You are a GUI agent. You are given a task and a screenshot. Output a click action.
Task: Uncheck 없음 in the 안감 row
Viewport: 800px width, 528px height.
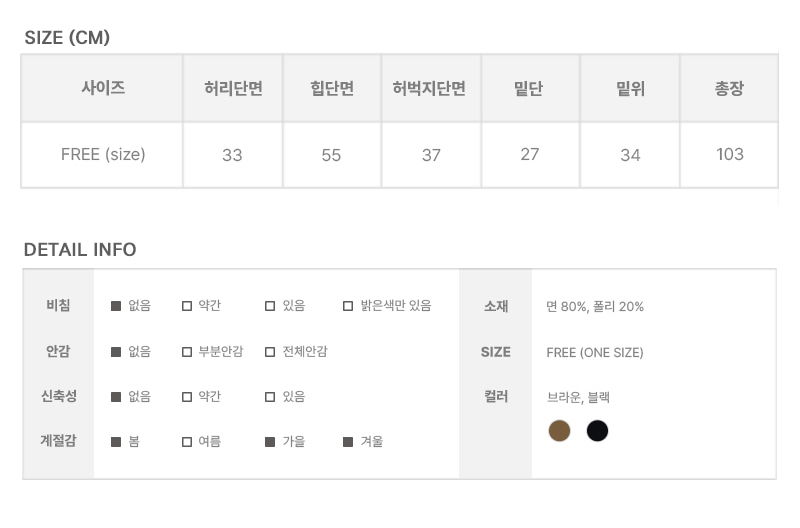(116, 352)
